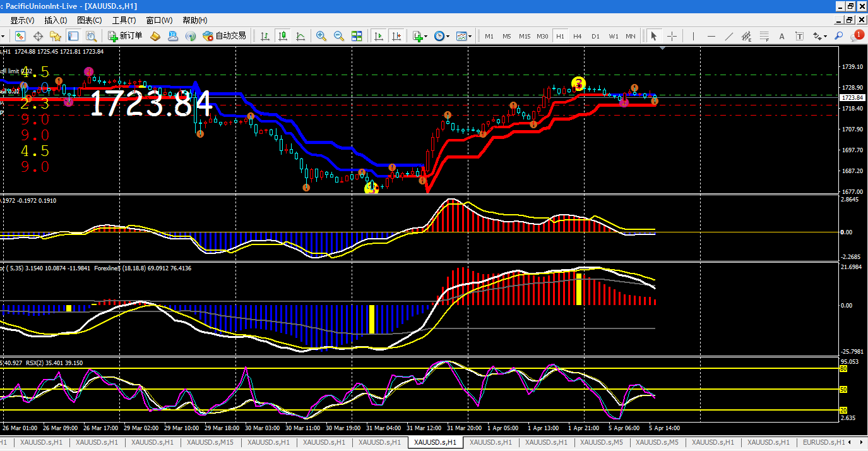Viewport: 868px width, 451px height.
Task: Select the draw vertical line tool
Action: tap(693, 36)
